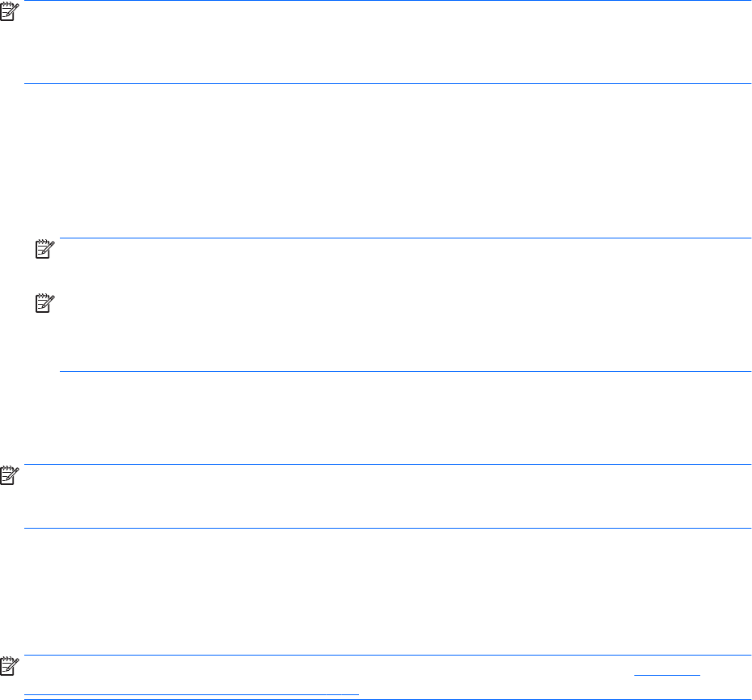Click the bottom border line of the first note

(388, 83)
